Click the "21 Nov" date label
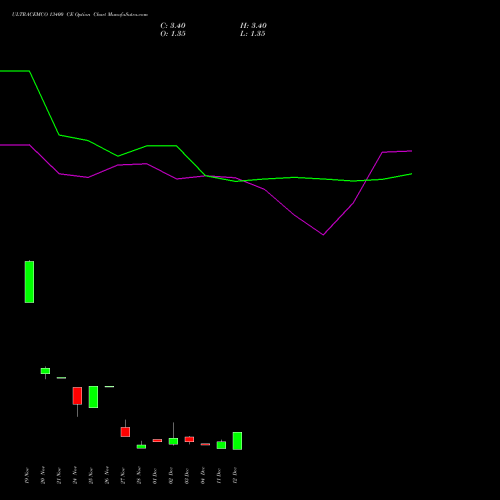 click(59, 475)
